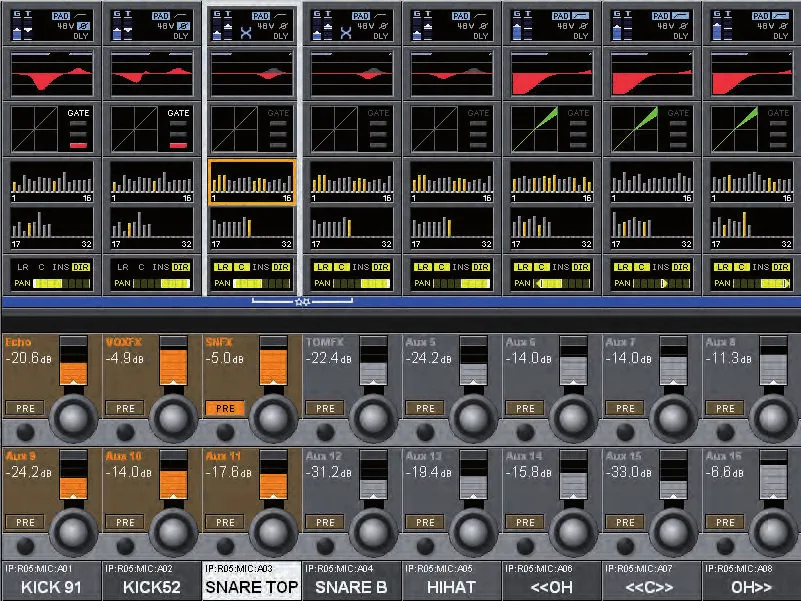Image resolution: width=801 pixels, height=601 pixels.
Task: Open the KICK 91 bus sends 1-16 meters
Action: click(52, 182)
